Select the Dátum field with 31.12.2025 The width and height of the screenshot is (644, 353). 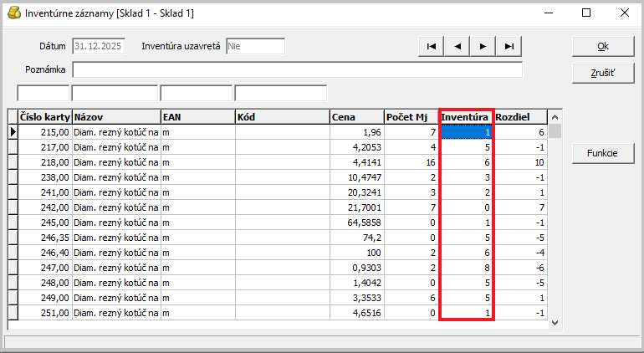pyautogui.click(x=99, y=46)
